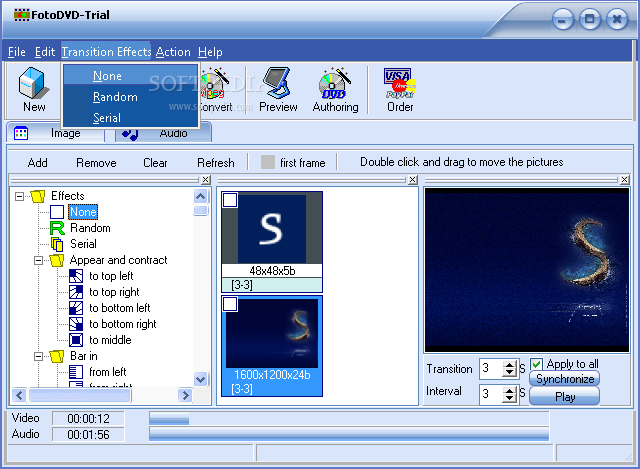640x469 pixels.
Task: Open the Help menu
Action: (210, 52)
